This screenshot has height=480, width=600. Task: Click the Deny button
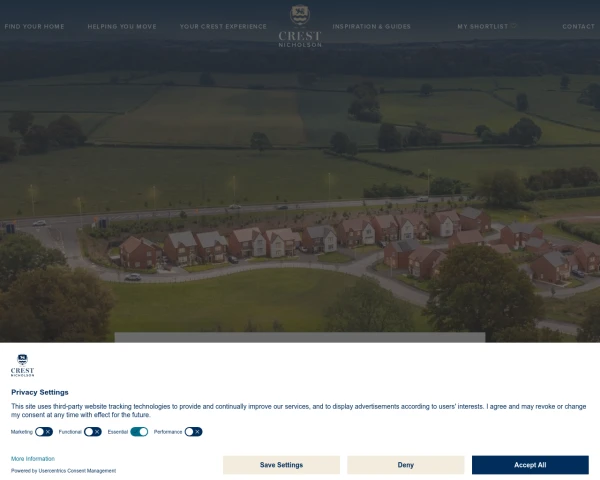406,465
